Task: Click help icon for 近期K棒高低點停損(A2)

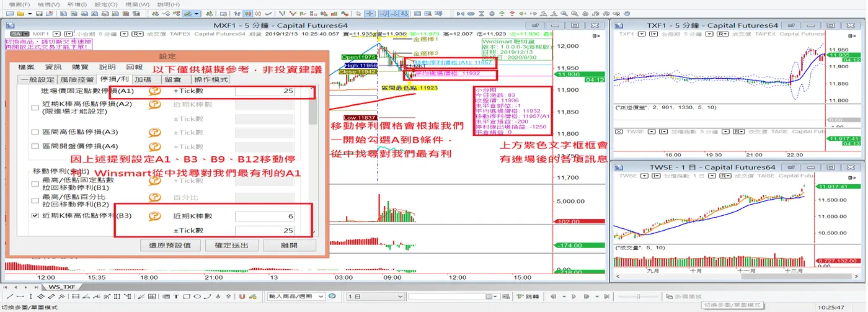Action: click(x=154, y=105)
